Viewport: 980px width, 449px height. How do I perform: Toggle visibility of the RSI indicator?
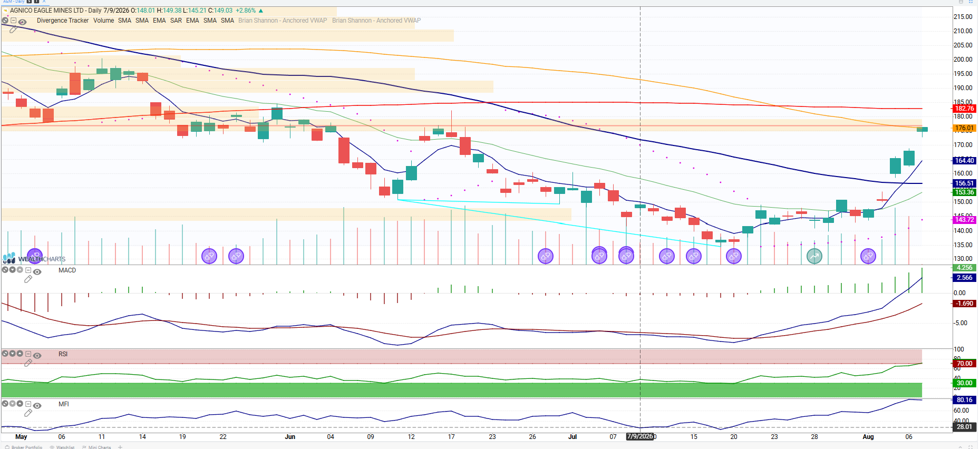[37, 355]
